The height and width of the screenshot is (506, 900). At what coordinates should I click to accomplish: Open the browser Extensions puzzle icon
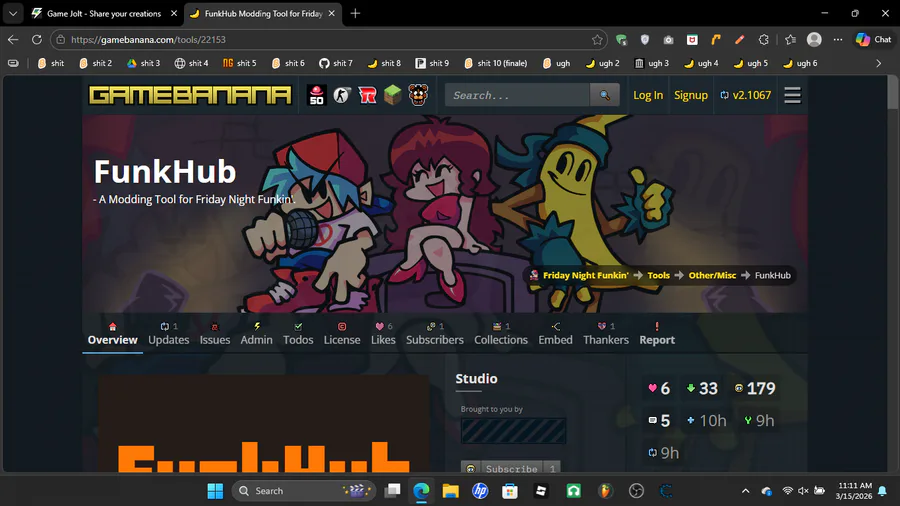tap(763, 40)
